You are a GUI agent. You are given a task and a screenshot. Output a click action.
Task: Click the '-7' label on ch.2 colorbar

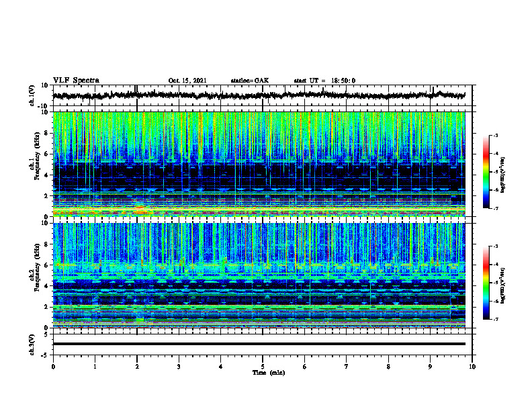(496, 319)
